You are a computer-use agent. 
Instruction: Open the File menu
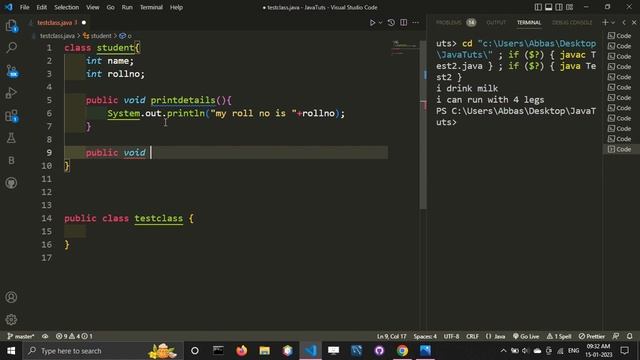[x=24, y=7]
